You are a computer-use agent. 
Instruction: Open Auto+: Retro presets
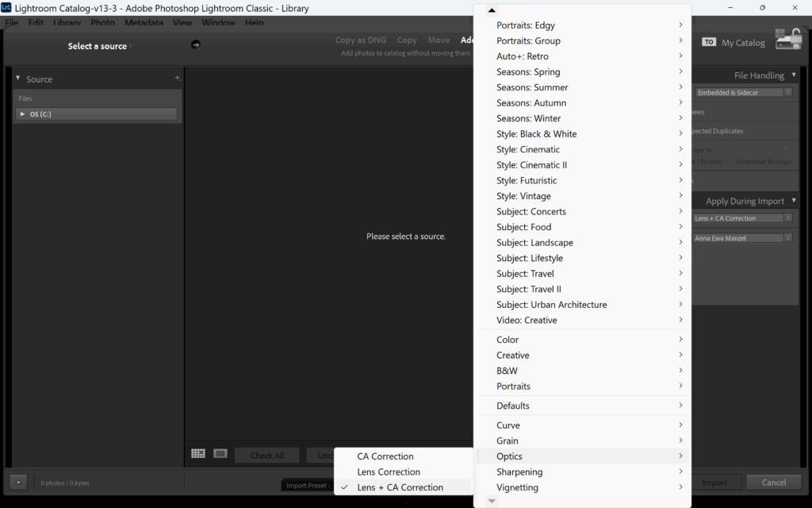click(x=582, y=56)
